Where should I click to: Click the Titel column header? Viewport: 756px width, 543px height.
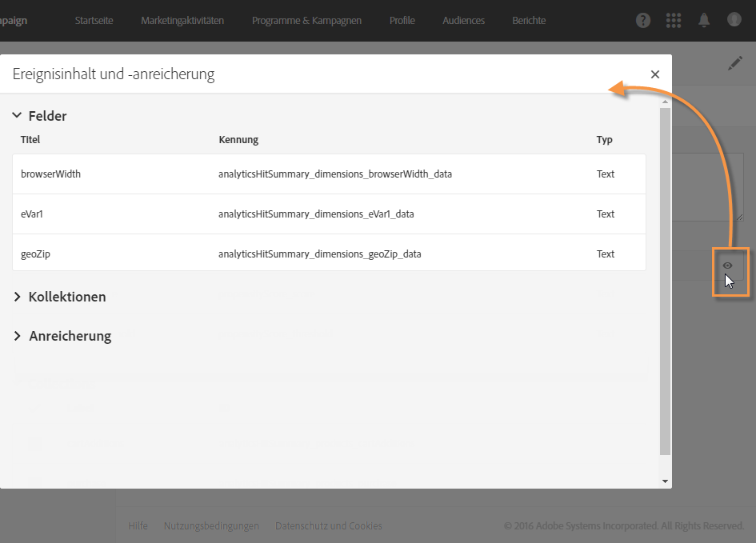pyautogui.click(x=30, y=140)
